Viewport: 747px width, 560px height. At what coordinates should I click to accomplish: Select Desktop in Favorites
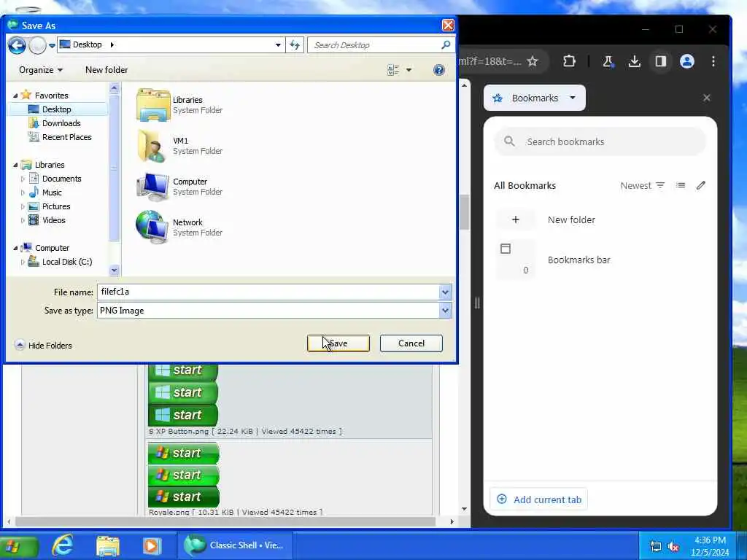pos(56,109)
